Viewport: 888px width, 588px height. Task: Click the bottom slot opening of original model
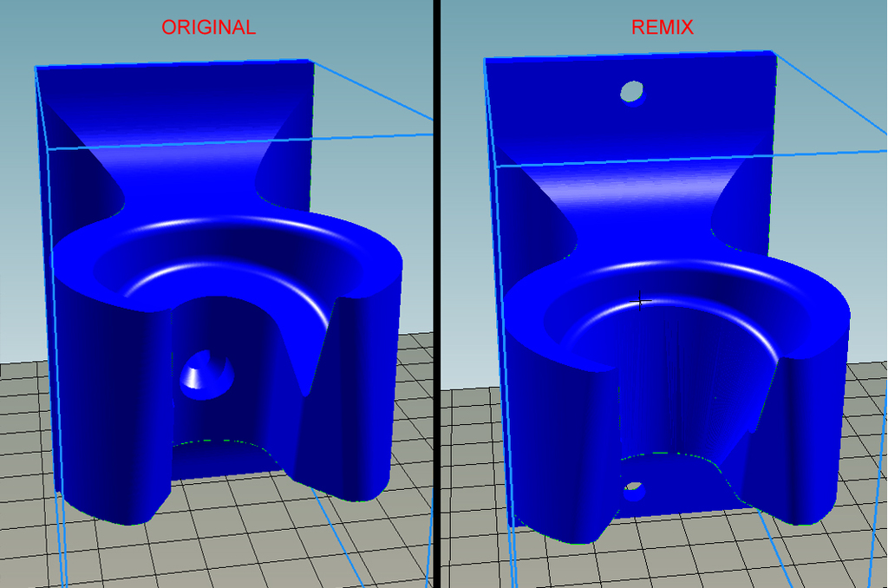tap(227, 455)
